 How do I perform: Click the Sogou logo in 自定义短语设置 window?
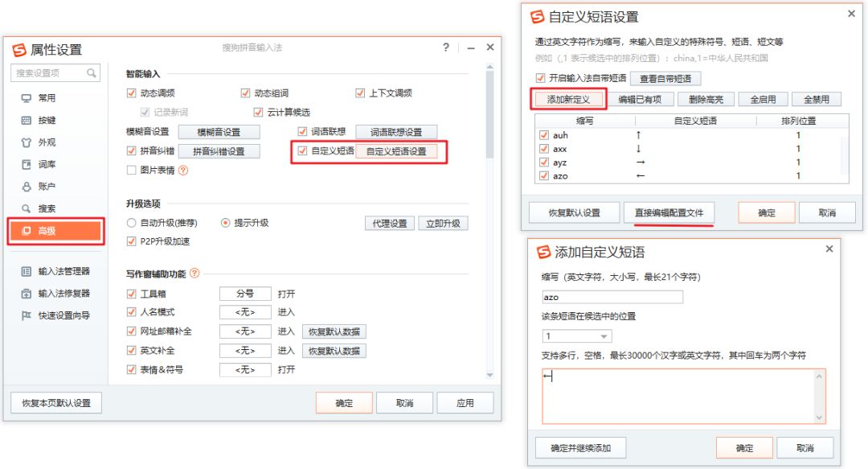[538, 17]
